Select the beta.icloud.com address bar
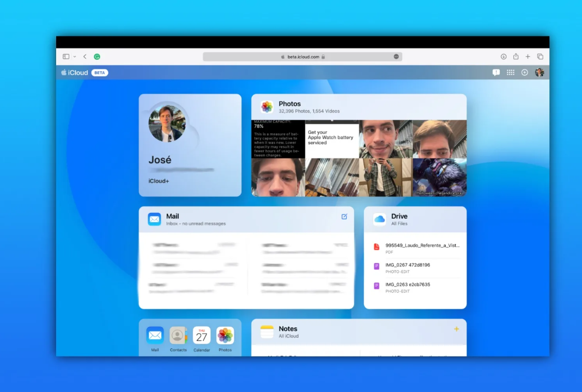The height and width of the screenshot is (392, 582). pyautogui.click(x=302, y=57)
